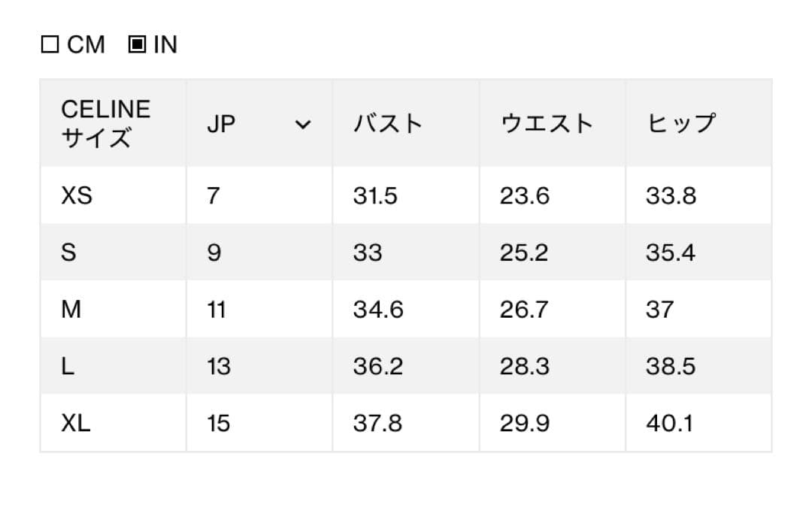The image size is (812, 508).
Task: Toggle measurement units to CM
Action: tap(50, 44)
